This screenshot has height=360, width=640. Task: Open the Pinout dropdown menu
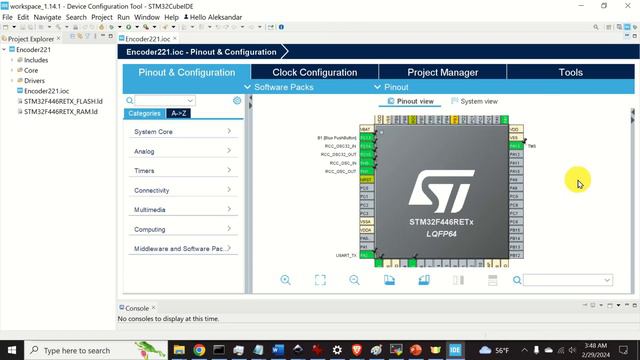click(391, 87)
